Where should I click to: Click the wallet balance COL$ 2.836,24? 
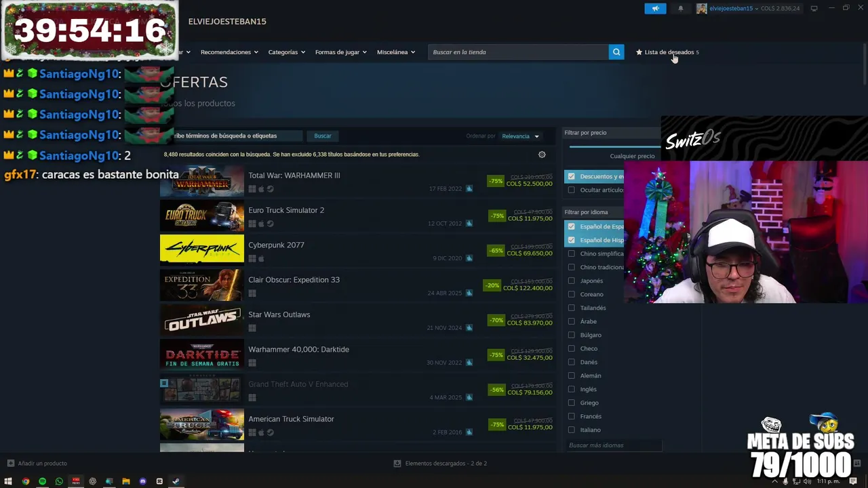point(780,9)
